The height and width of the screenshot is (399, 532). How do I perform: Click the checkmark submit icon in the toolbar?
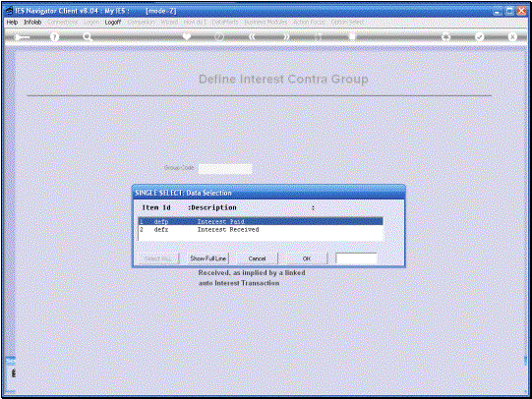click(x=480, y=36)
